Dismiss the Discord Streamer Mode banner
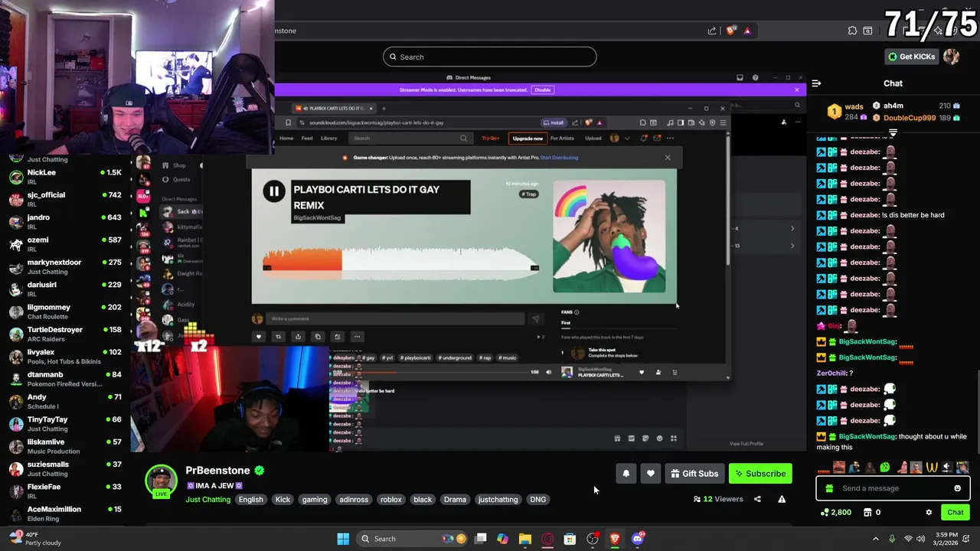 796,90
